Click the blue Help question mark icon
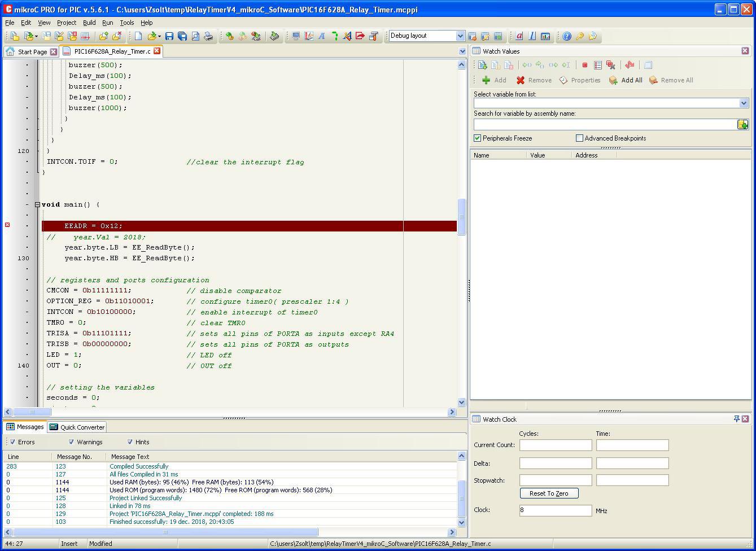The image size is (756, 551). pos(567,36)
